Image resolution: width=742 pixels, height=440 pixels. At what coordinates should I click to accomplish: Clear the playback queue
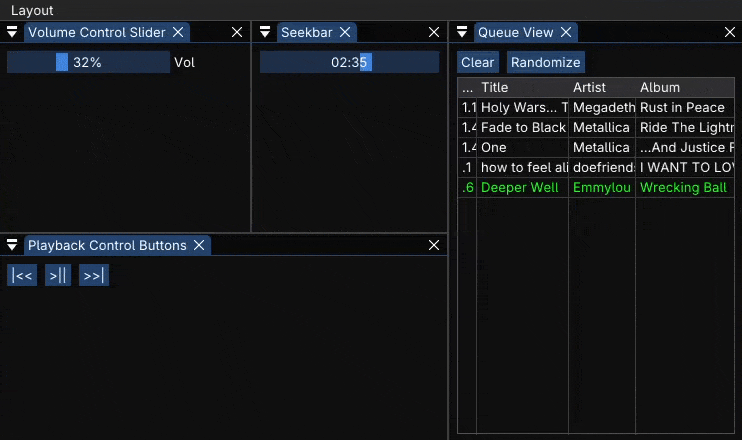[x=477, y=62]
